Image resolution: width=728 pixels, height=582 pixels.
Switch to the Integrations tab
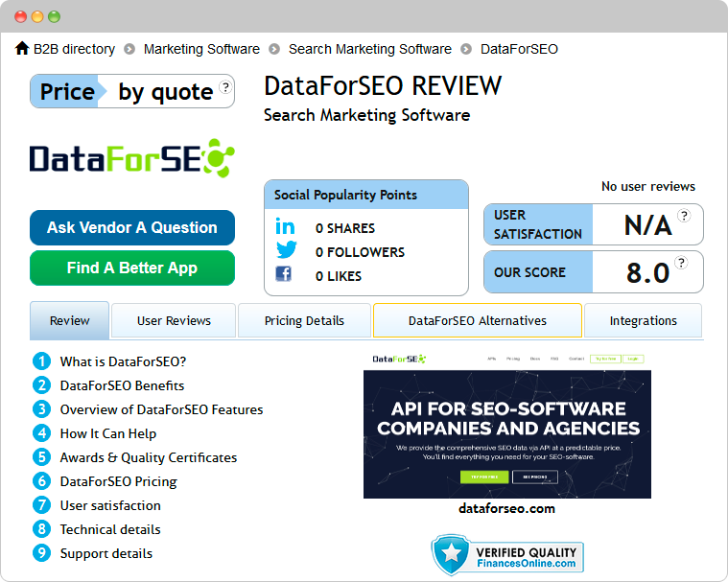(643, 320)
